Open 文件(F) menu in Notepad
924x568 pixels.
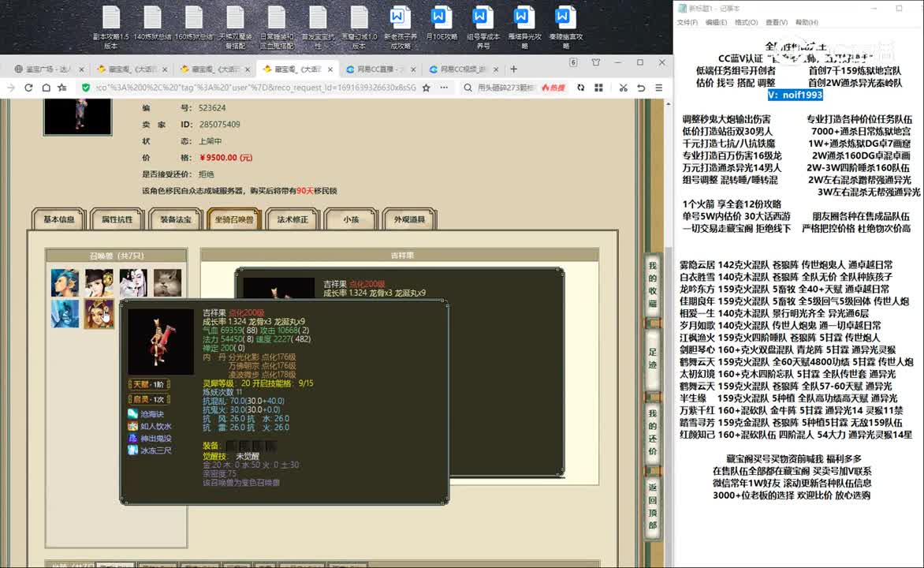(x=687, y=22)
